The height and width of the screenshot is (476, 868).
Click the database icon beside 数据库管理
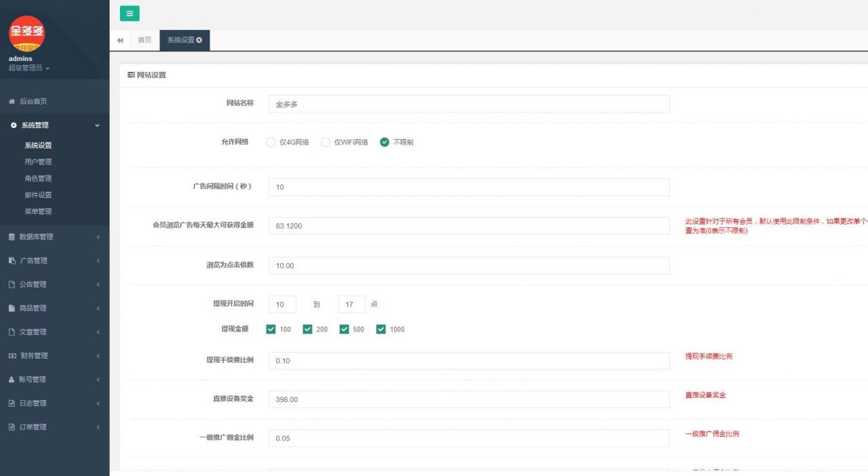click(x=12, y=237)
